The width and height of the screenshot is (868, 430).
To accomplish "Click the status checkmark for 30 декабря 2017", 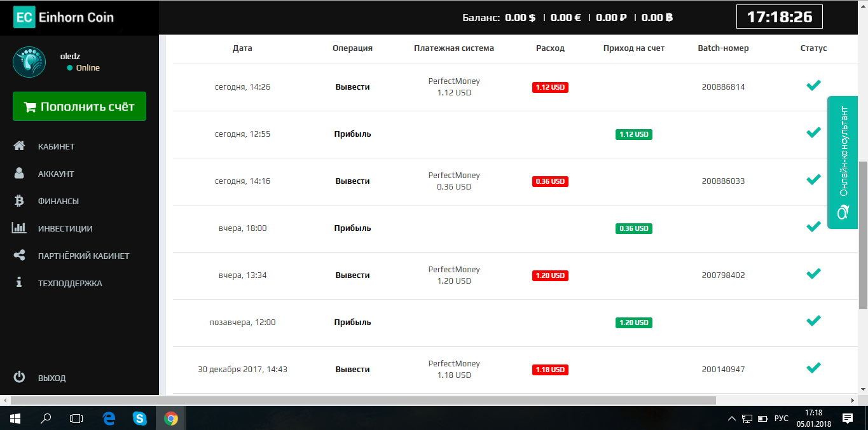I will (813, 368).
